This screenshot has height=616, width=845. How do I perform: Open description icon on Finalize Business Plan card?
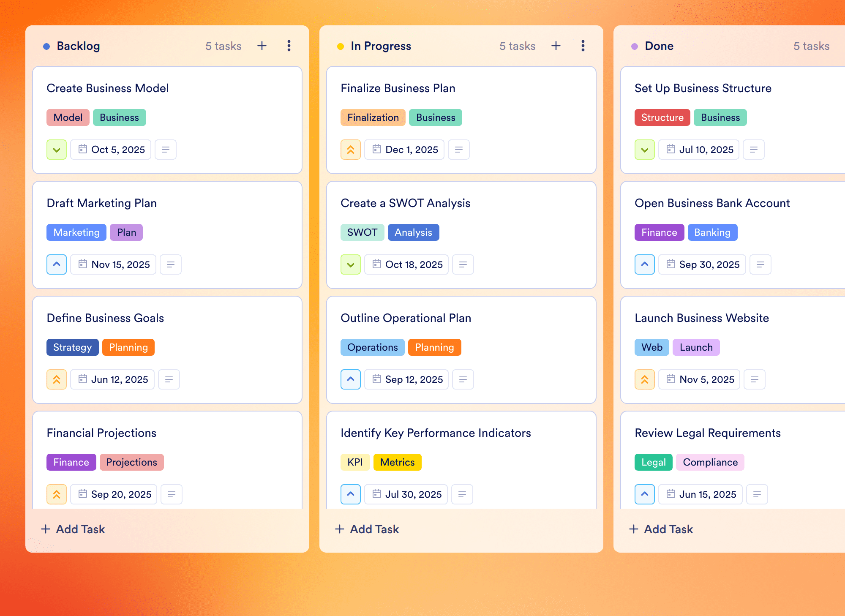pyautogui.click(x=459, y=150)
